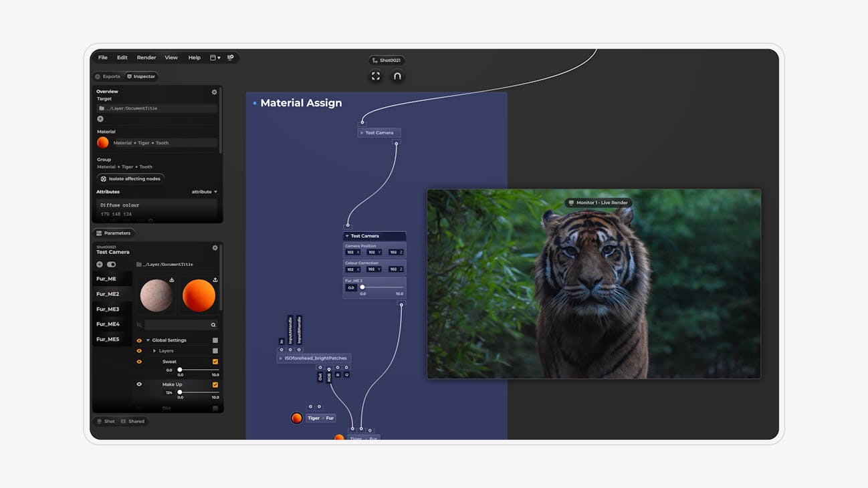Image resolution: width=868 pixels, height=488 pixels.
Task: Click the RGB output port label
Action: tap(329, 377)
